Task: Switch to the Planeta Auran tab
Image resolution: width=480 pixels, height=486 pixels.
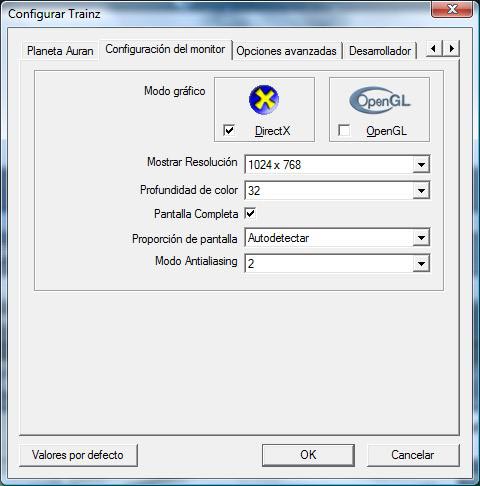Action: click(x=60, y=51)
